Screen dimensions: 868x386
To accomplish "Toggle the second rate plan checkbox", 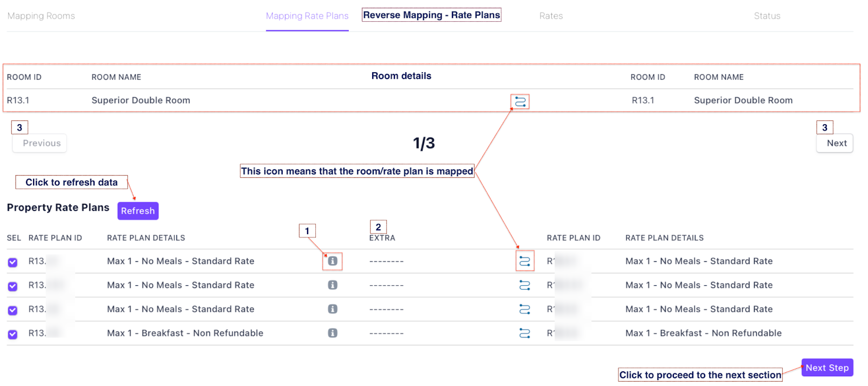I will click(12, 286).
